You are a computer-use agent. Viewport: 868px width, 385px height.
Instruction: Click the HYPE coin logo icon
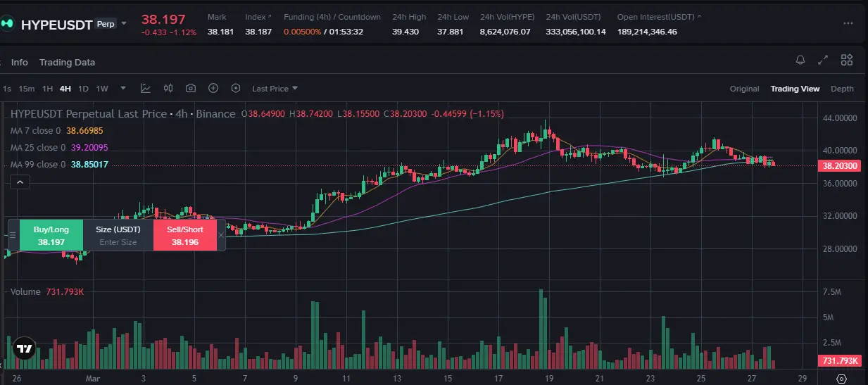coord(8,24)
